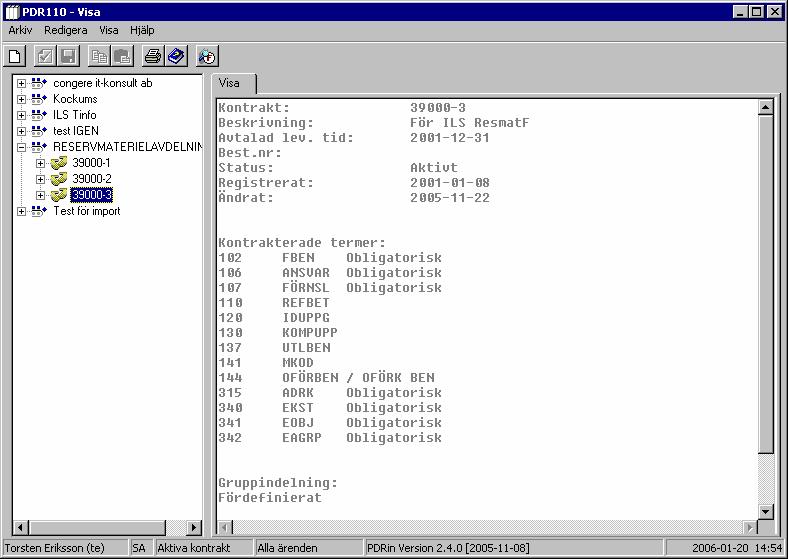The image size is (788, 559).
Task: Select the Visa tab above the details pane
Action: (x=233, y=83)
